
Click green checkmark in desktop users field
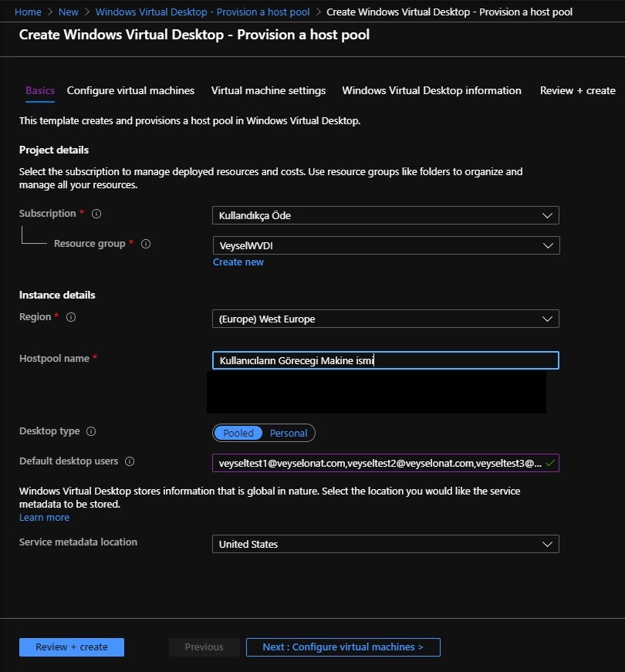[550, 463]
